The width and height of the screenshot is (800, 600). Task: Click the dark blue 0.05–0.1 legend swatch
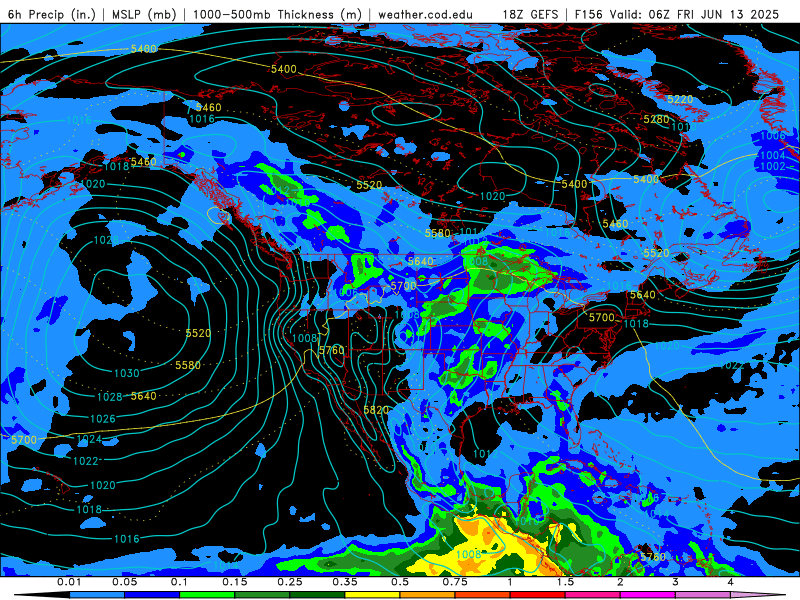click(x=152, y=595)
